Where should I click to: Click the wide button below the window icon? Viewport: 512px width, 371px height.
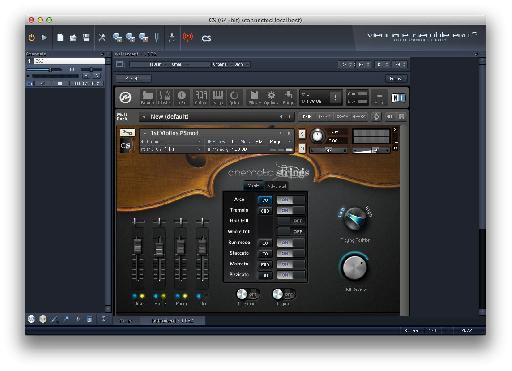133,78
